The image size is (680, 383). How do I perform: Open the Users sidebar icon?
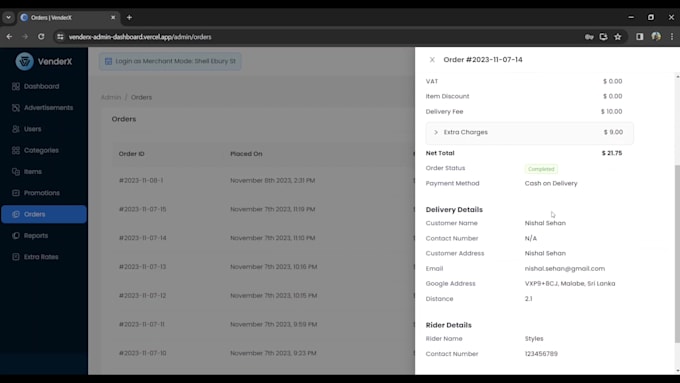pyautogui.click(x=16, y=129)
